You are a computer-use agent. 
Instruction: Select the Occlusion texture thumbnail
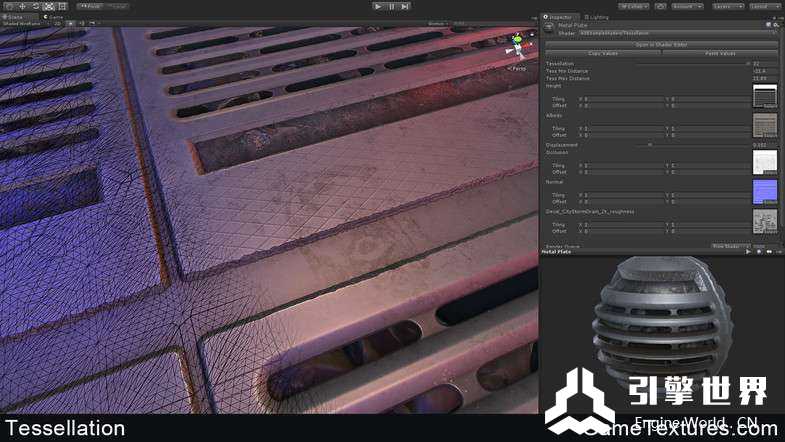click(765, 162)
